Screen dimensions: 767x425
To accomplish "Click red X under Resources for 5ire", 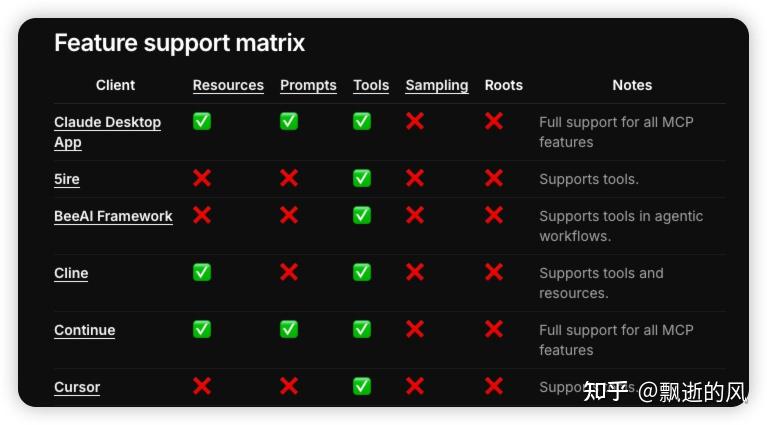I will pos(202,178).
